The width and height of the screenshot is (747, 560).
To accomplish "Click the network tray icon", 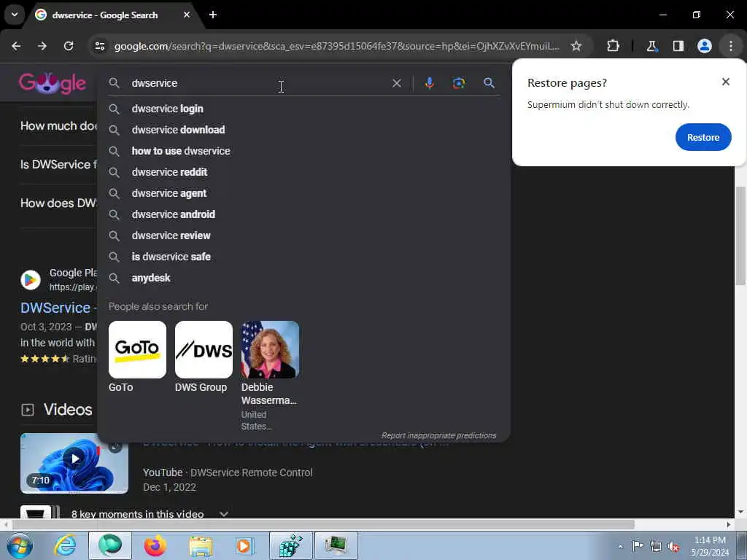I will [x=656, y=546].
